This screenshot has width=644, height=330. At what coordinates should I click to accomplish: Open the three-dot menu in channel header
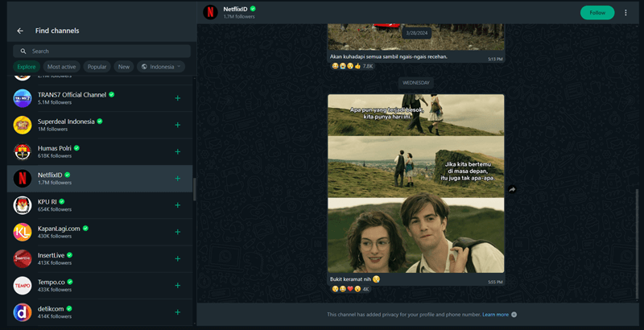(625, 13)
